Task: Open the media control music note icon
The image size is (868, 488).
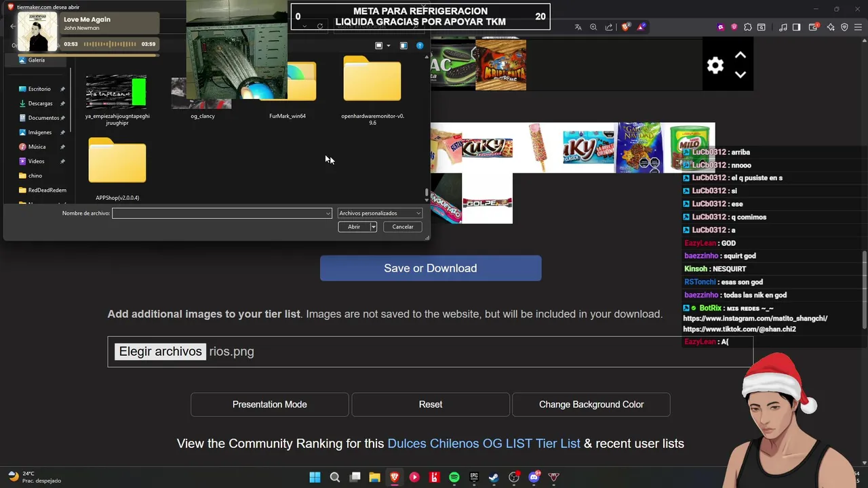Action: [783, 27]
